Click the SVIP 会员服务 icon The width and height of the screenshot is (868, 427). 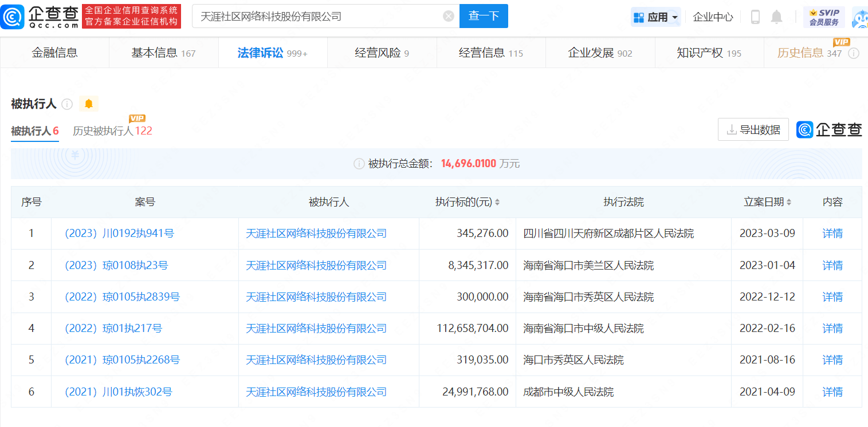[x=823, y=17]
